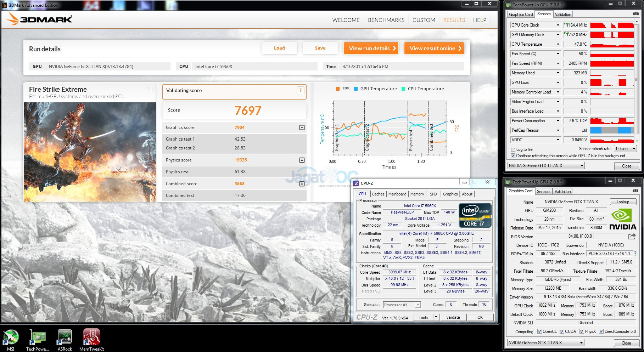Image resolution: width=644 pixels, height=352 pixels.
Task: Open the MemTweakIt desktop icon
Action: point(91,337)
